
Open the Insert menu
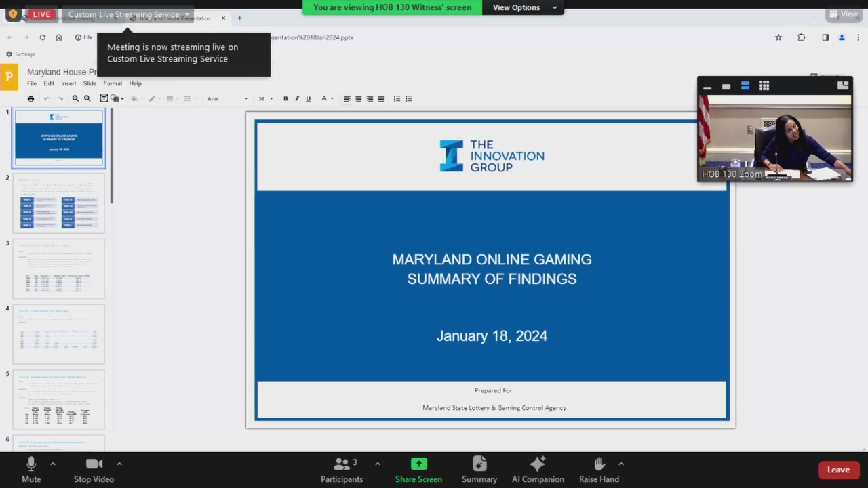click(68, 83)
